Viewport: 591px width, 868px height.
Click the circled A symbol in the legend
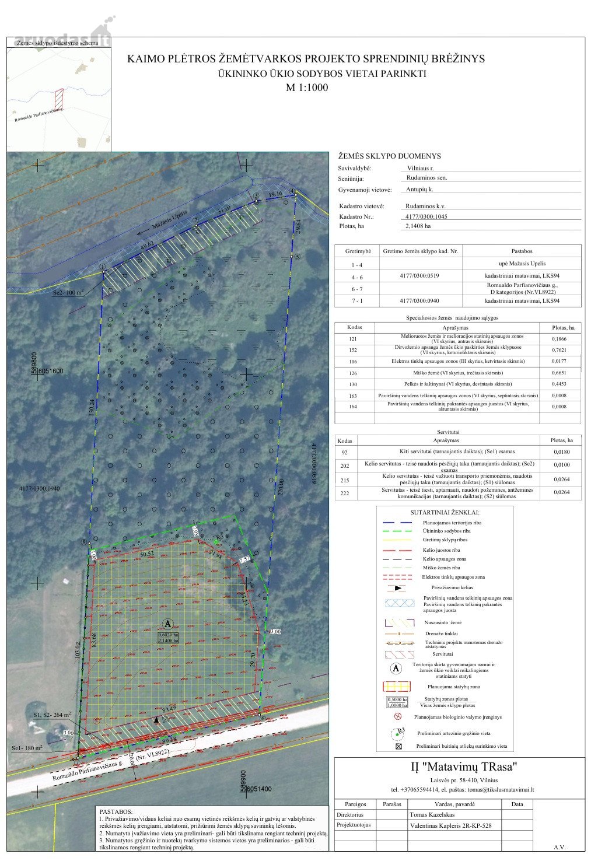(x=396, y=668)
